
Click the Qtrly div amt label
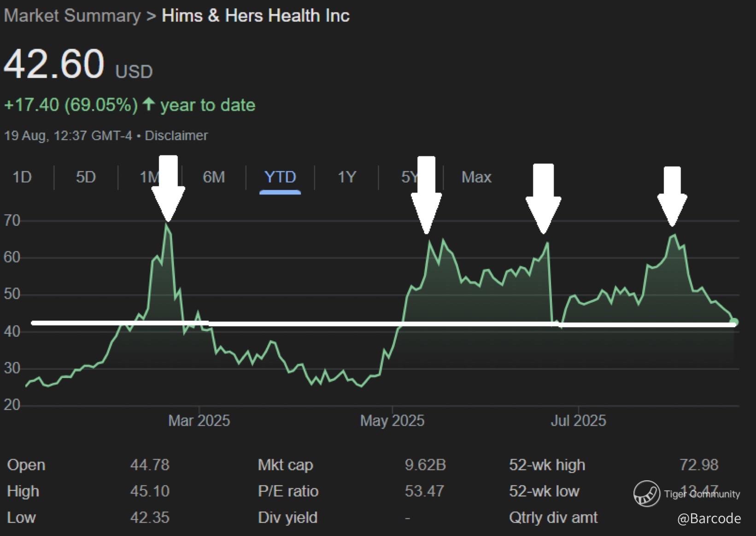pos(553,517)
